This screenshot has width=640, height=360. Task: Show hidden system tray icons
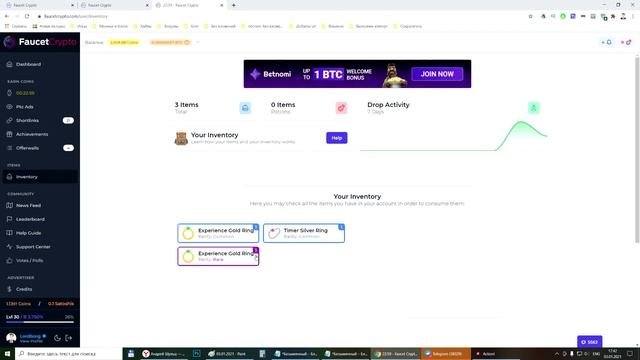(x=556, y=353)
